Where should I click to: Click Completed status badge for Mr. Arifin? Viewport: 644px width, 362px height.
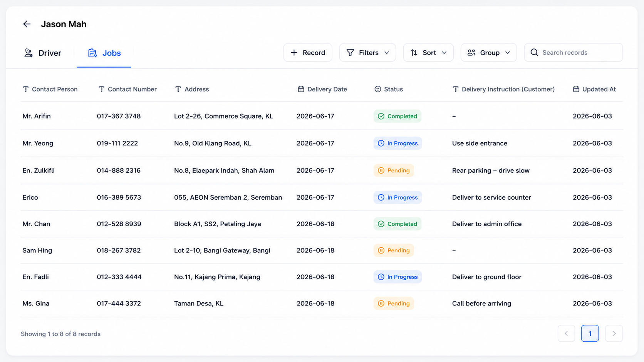point(397,116)
